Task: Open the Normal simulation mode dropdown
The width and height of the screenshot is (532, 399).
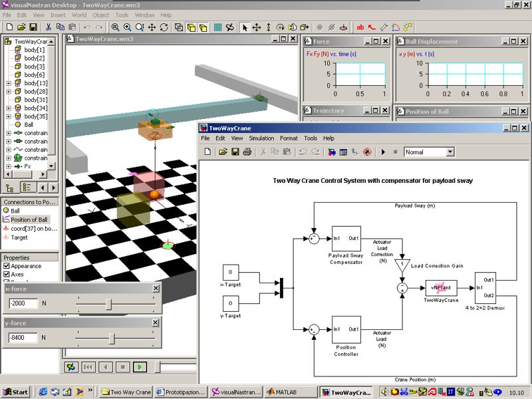Action: [x=450, y=152]
